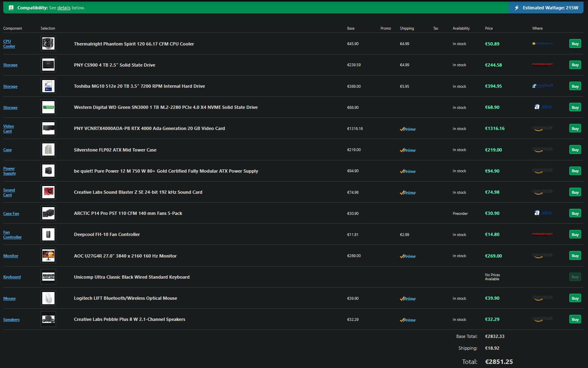The image size is (588, 368).
Task: Open the Silverstone FLP02 case thumbnail
Action: click(x=48, y=149)
